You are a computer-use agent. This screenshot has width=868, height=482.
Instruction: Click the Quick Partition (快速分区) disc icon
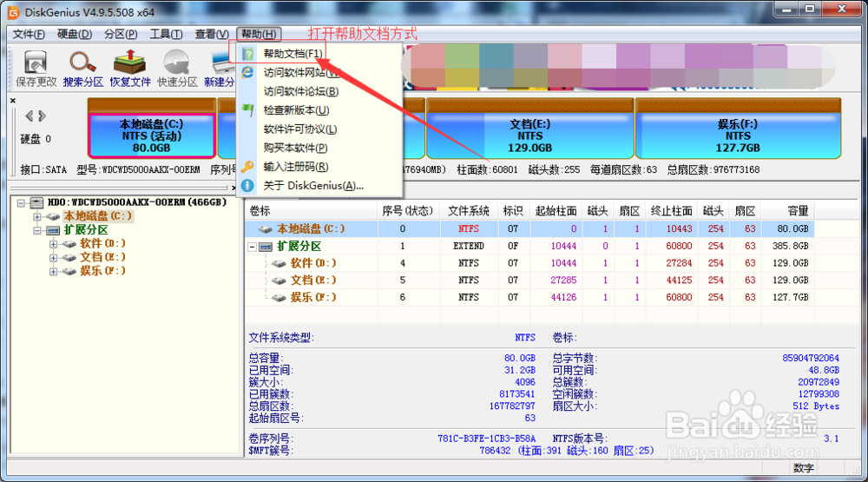tap(176, 62)
